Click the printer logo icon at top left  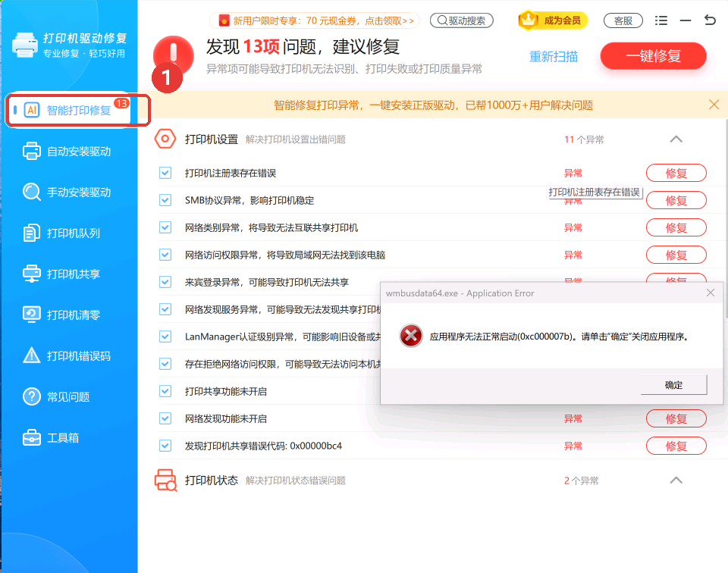coord(24,45)
